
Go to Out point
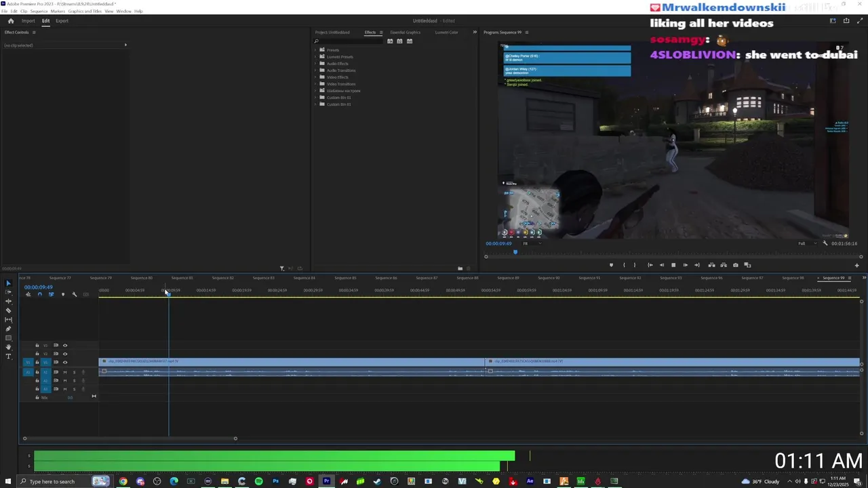[x=697, y=265]
